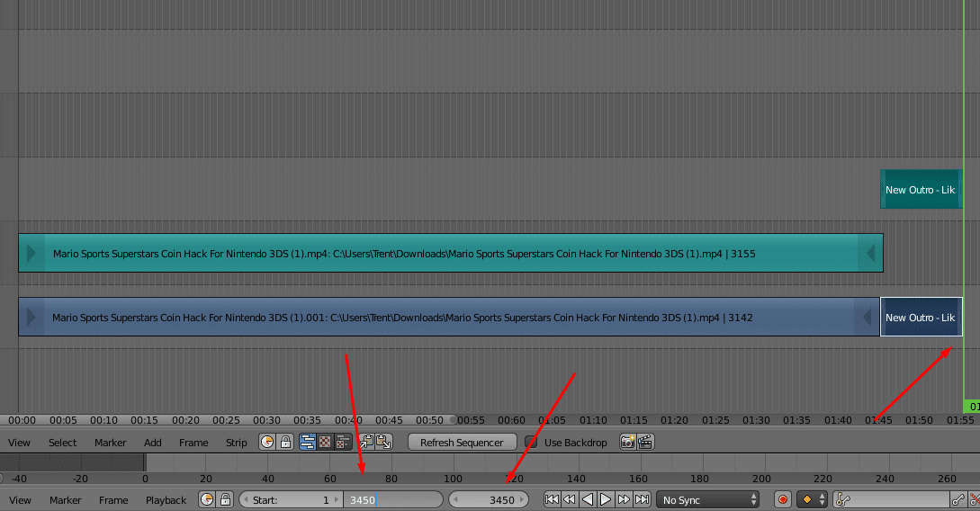
Task: Select the teal Mario Sports Superstars .mp4 strip
Action: (x=451, y=253)
